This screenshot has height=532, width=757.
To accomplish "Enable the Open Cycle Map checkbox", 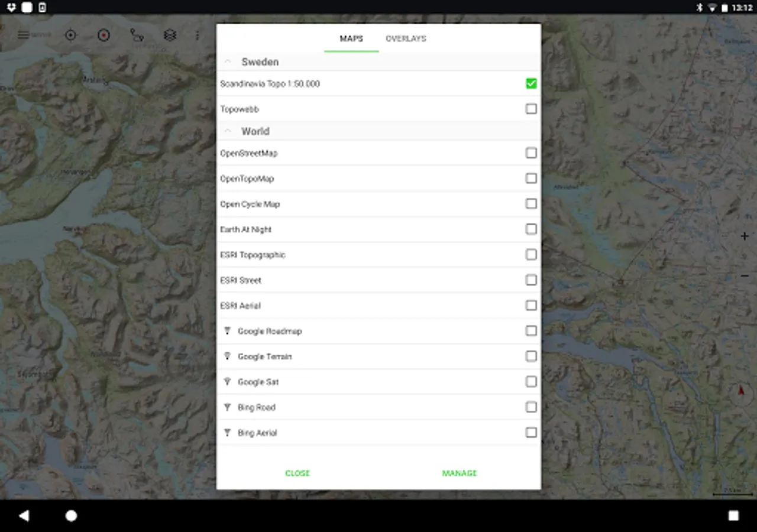I will (531, 203).
